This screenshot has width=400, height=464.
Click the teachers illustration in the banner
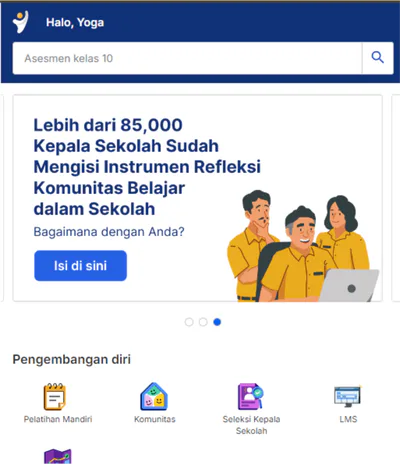(303, 246)
